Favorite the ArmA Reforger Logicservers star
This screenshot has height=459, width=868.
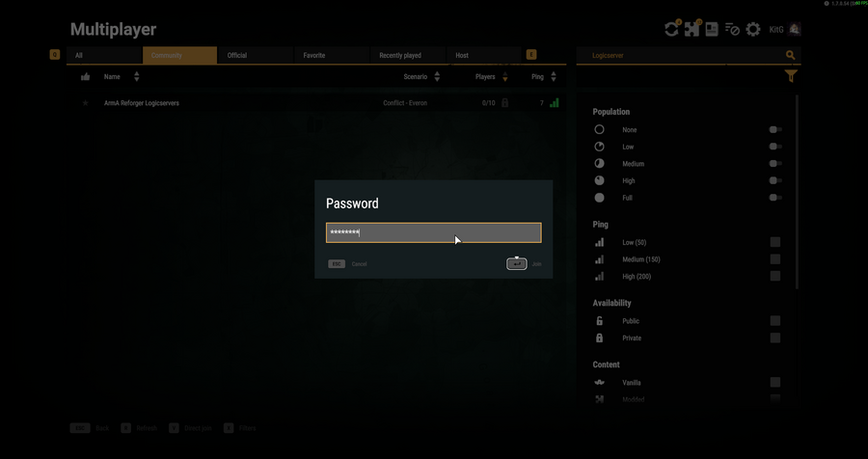85,103
